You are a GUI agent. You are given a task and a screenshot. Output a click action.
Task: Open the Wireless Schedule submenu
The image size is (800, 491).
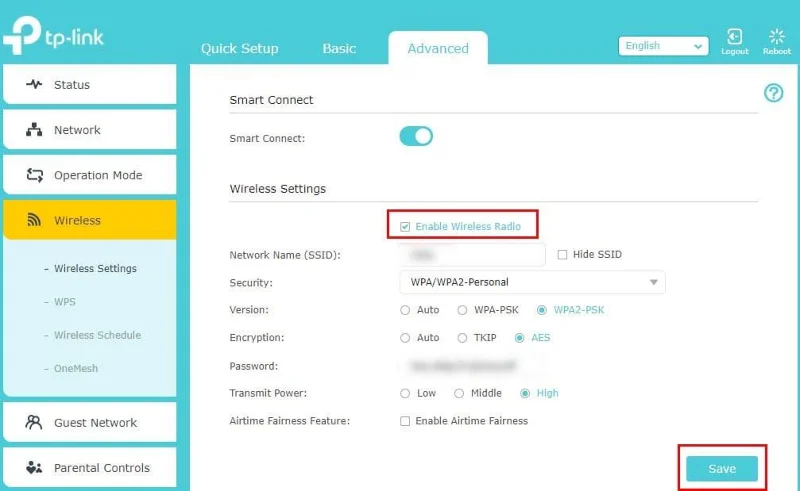click(x=97, y=335)
